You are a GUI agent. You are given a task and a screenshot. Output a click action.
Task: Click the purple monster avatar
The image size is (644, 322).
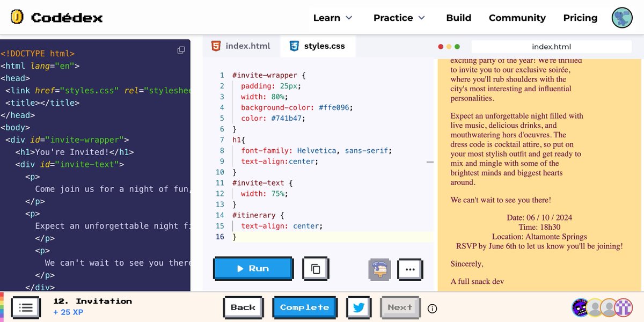click(x=581, y=308)
